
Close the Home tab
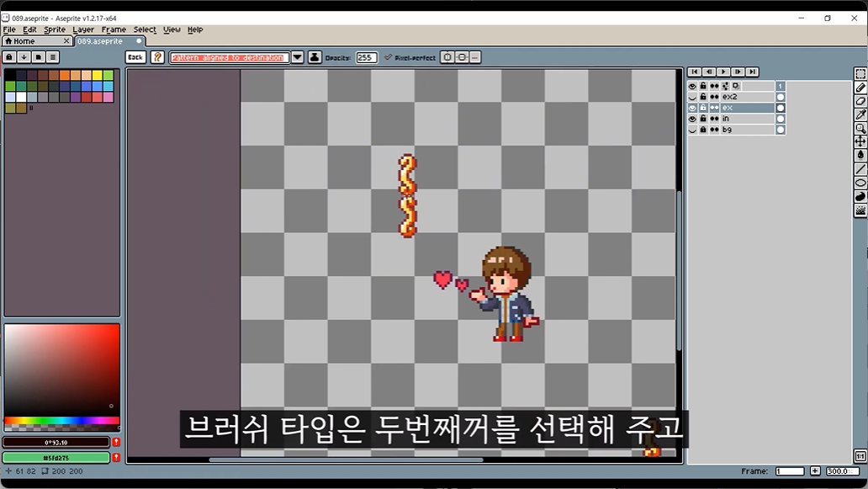[x=66, y=41]
